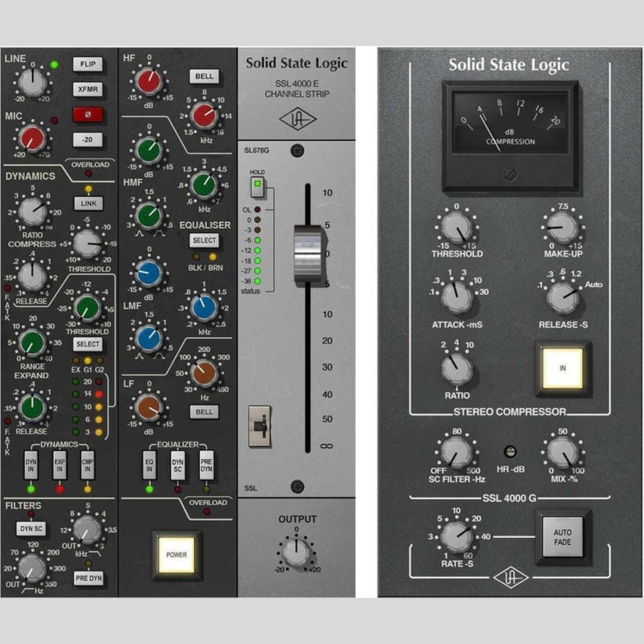Click the filters DYN SC button
Image resolution: width=644 pixels, height=644 pixels.
click(x=31, y=529)
